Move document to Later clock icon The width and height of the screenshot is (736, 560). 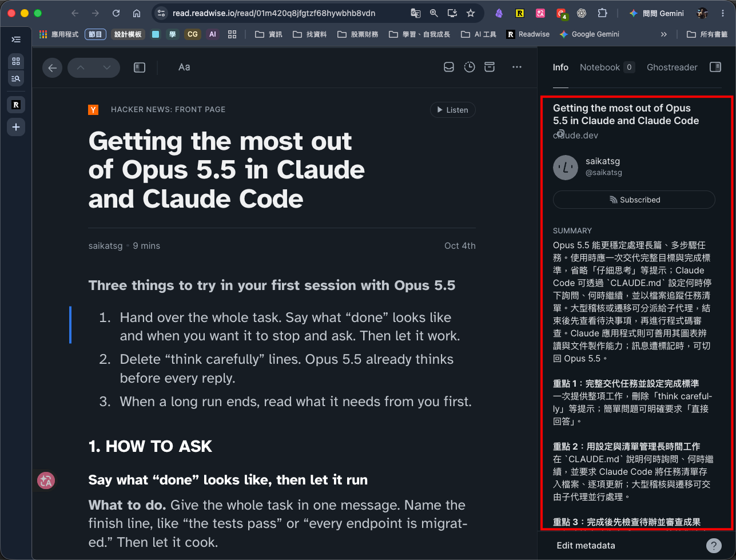470,67
